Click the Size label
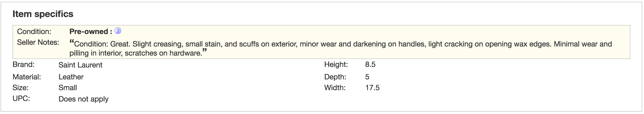The width and height of the screenshot is (644, 114). pyautogui.click(x=20, y=88)
